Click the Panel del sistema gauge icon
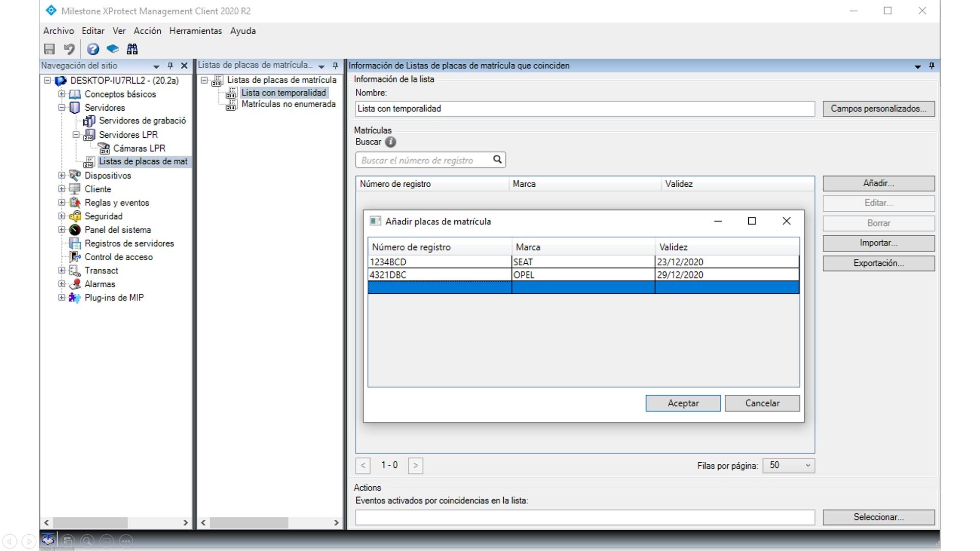980x551 pixels. [x=75, y=230]
